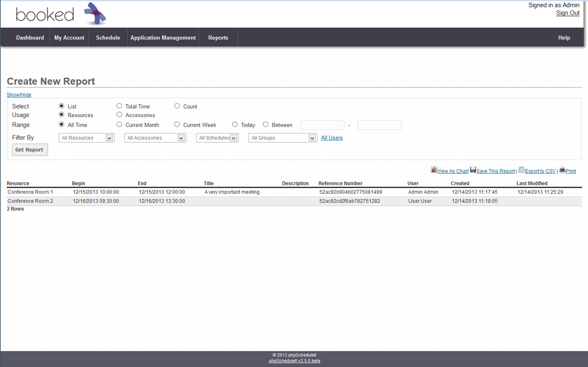Image resolution: width=588 pixels, height=367 pixels.
Task: Select the Current Month range option
Action: (x=119, y=124)
